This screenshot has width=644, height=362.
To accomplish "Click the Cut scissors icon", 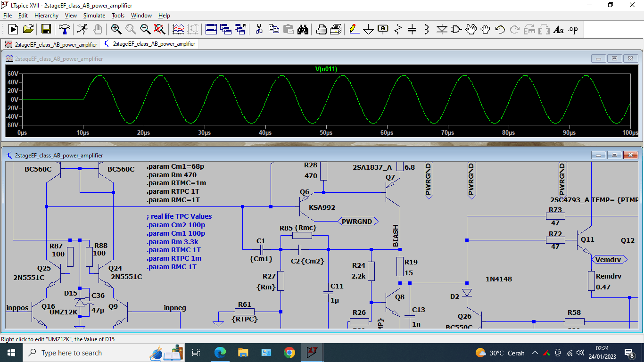I will (x=259, y=29).
